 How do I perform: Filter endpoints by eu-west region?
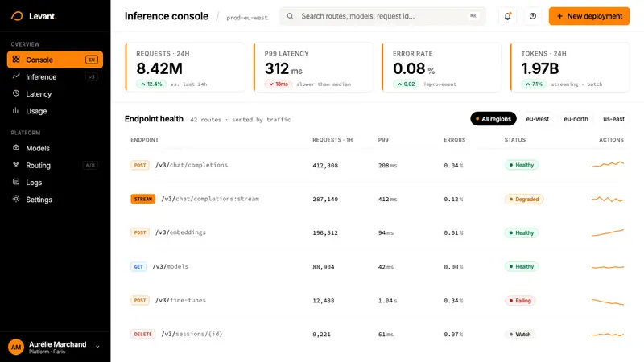pos(537,119)
